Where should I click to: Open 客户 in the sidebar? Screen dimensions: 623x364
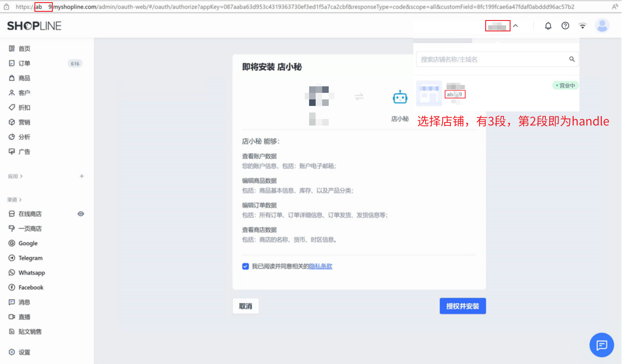tap(24, 93)
